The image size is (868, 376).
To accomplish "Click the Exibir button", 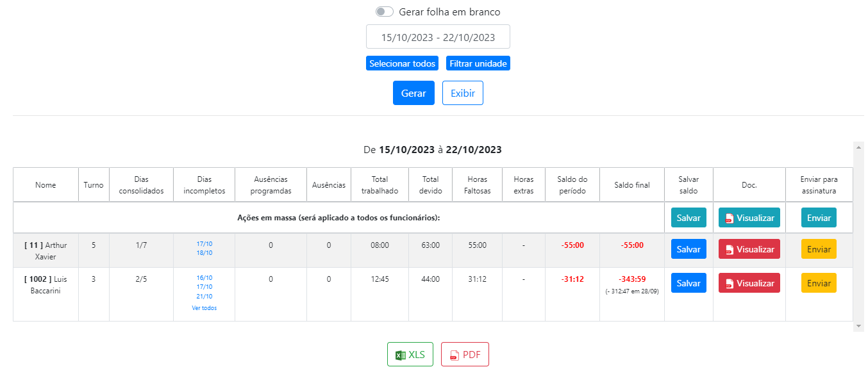I will pyautogui.click(x=463, y=93).
